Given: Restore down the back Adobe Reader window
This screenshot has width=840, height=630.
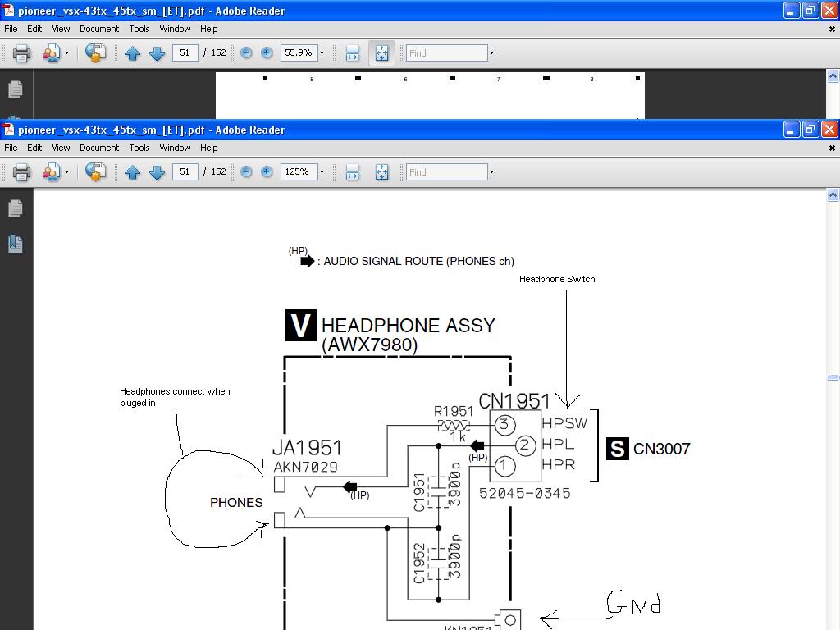Looking at the screenshot, I should [x=810, y=10].
